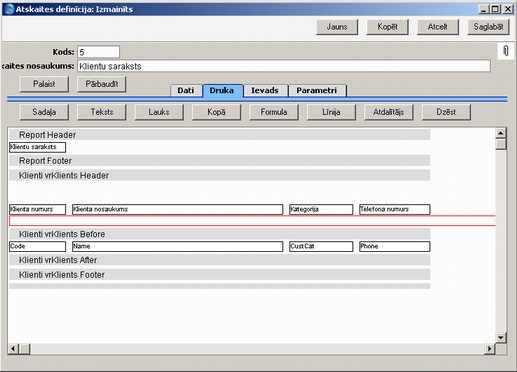Click the application icon in title bar
The height and width of the screenshot is (372, 517).
tap(10, 9)
